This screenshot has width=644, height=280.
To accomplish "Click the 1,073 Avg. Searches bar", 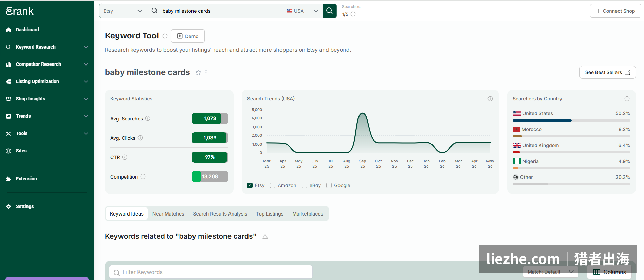I will coord(210,118).
